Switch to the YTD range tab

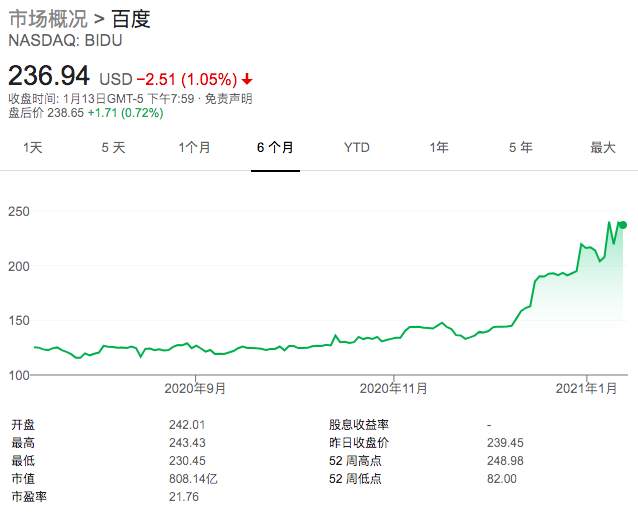[x=357, y=147]
